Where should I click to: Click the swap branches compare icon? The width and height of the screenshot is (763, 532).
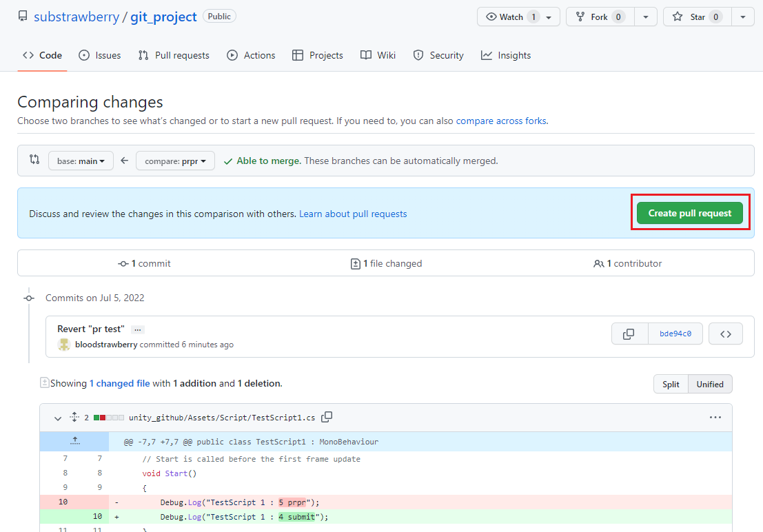coord(34,160)
